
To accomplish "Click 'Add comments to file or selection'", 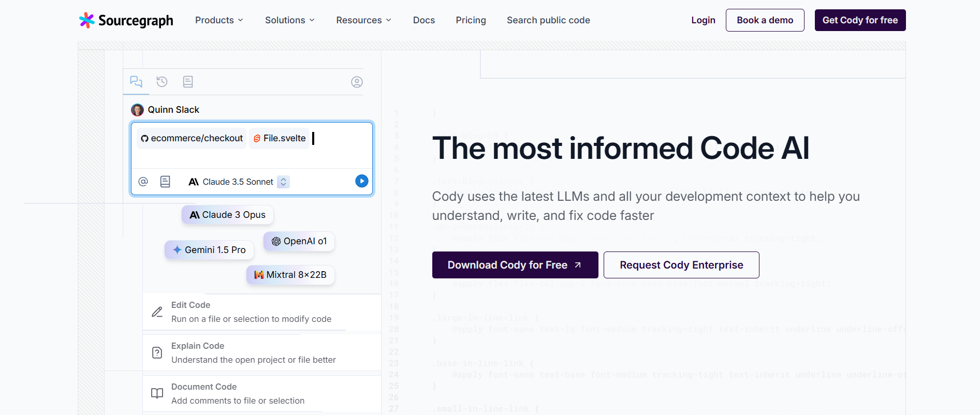I will pyautogui.click(x=238, y=401).
